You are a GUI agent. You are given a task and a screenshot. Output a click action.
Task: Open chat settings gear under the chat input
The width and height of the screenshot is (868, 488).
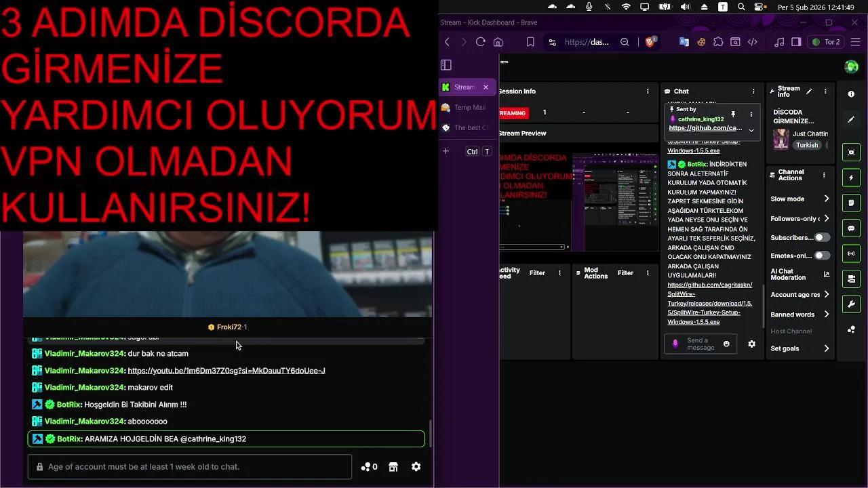click(416, 466)
